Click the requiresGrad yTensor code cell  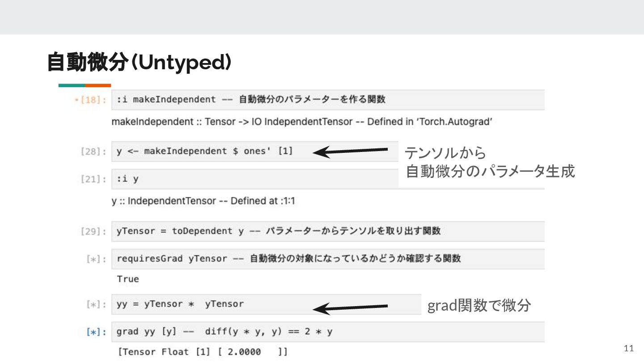pos(328,259)
